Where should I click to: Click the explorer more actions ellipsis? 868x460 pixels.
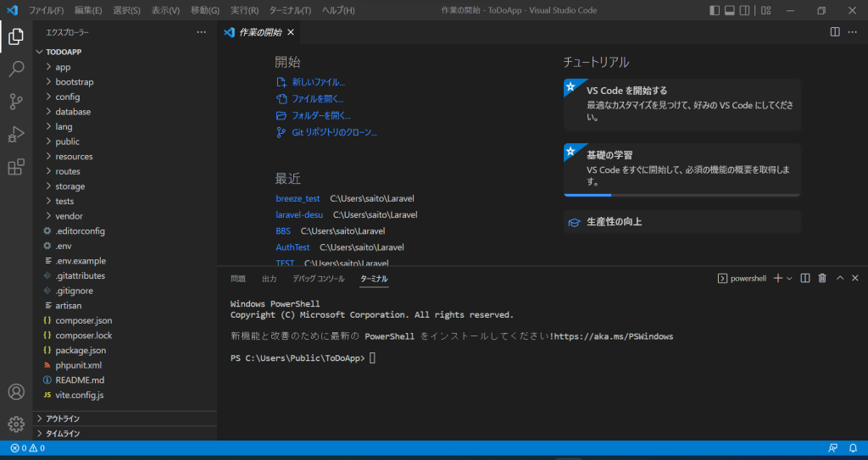coord(202,33)
